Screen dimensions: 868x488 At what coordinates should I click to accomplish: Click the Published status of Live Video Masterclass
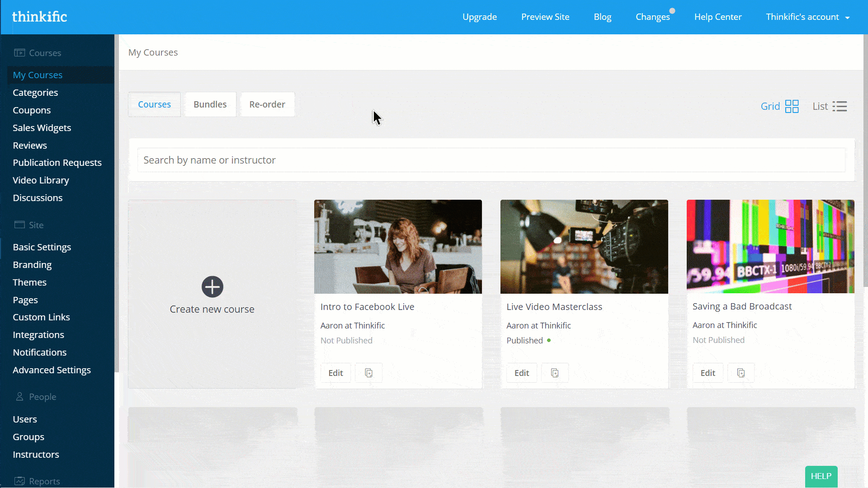pyautogui.click(x=524, y=341)
